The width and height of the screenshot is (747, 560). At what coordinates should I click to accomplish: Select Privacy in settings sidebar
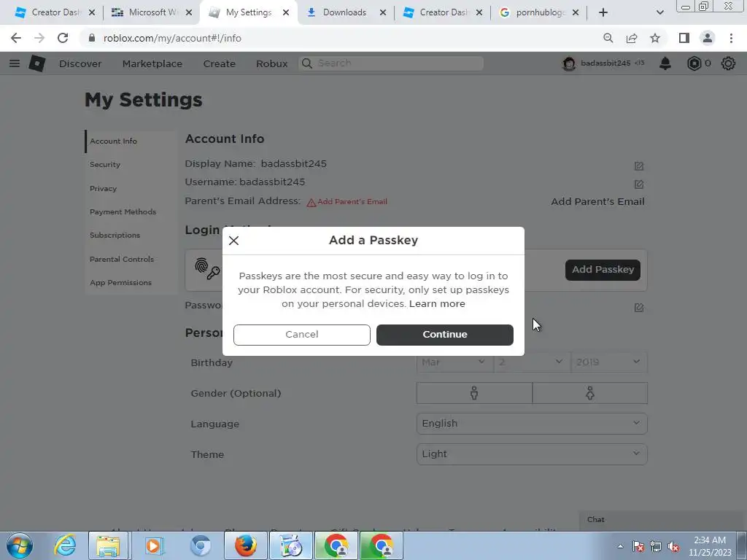point(103,189)
